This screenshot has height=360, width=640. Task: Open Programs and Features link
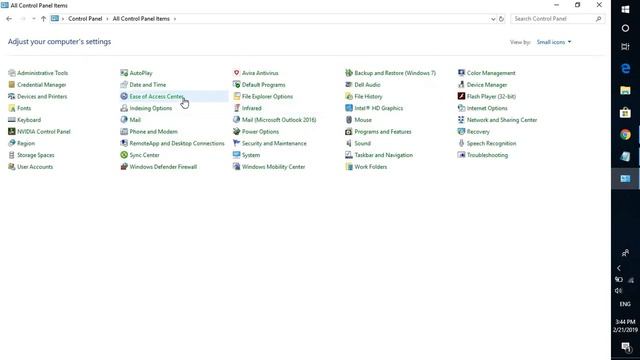coord(382,132)
